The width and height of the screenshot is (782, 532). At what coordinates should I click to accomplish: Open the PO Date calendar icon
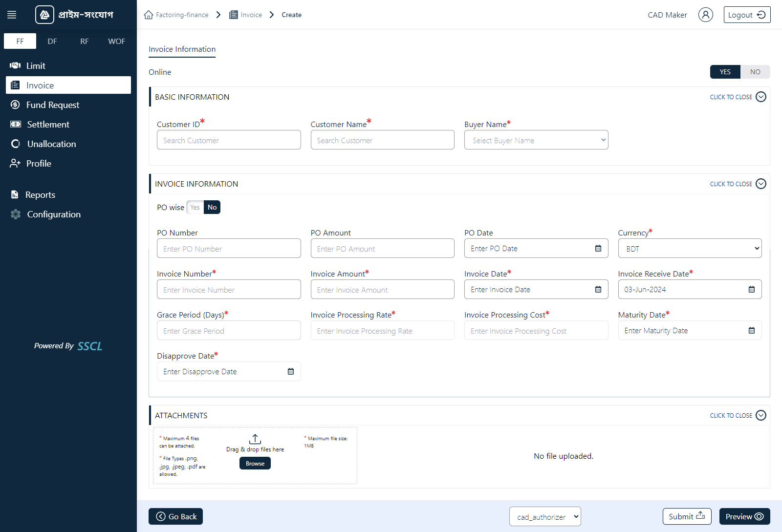coord(598,248)
